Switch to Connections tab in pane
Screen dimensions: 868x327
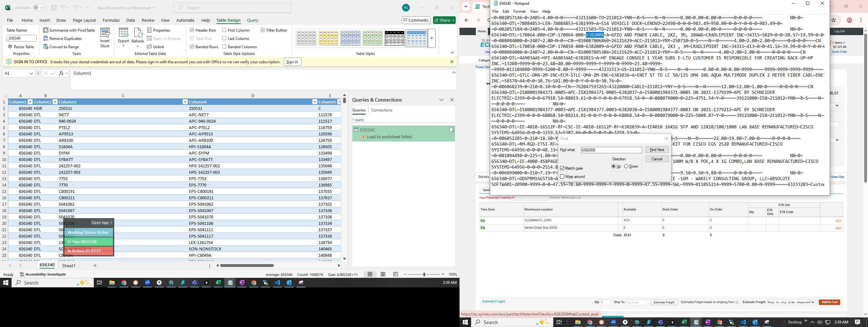point(381,110)
